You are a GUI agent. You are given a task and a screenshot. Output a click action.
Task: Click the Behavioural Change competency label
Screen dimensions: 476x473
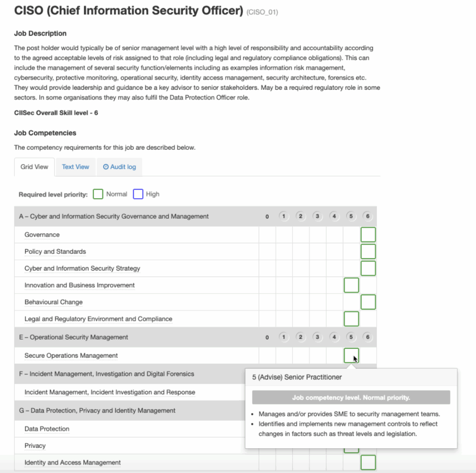pos(53,302)
